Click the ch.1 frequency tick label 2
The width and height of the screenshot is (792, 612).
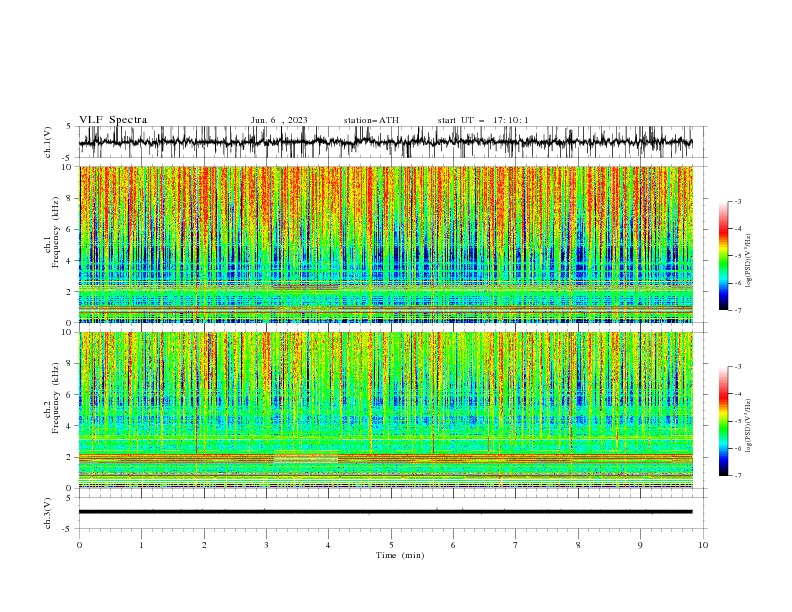pyautogui.click(x=70, y=292)
